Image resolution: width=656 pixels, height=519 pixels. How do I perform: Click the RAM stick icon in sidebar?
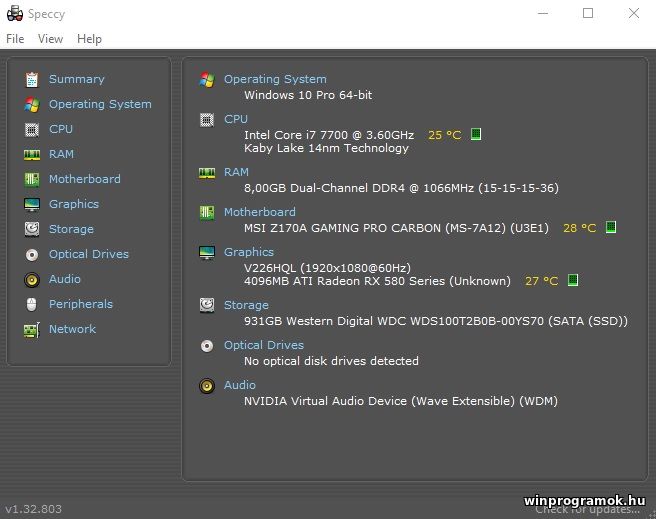(x=32, y=155)
